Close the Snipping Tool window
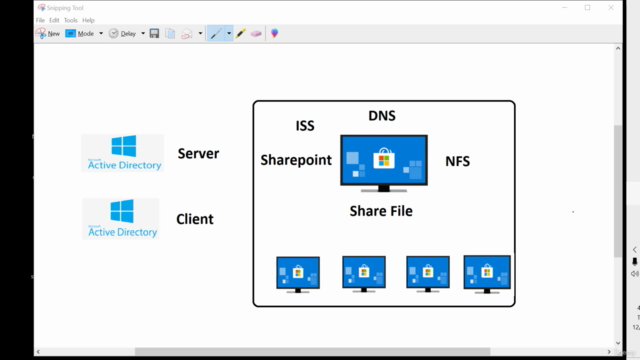The height and width of the screenshot is (360, 640). point(611,8)
